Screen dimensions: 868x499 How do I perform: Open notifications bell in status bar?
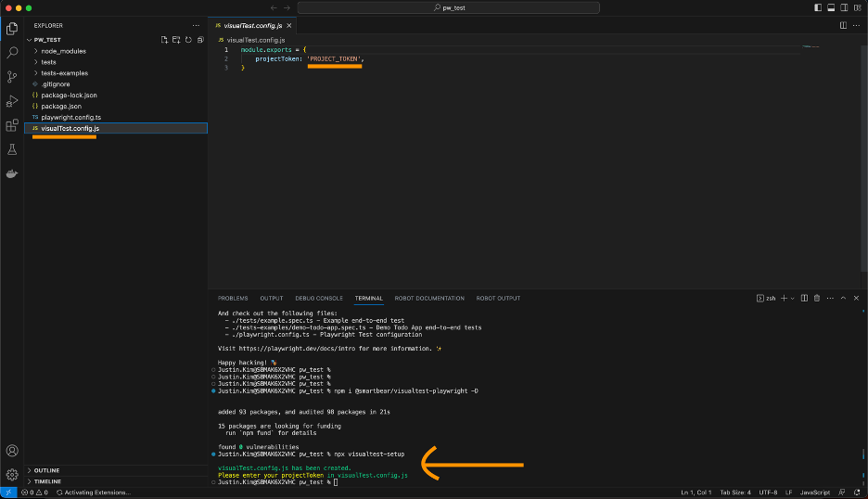(x=857, y=493)
